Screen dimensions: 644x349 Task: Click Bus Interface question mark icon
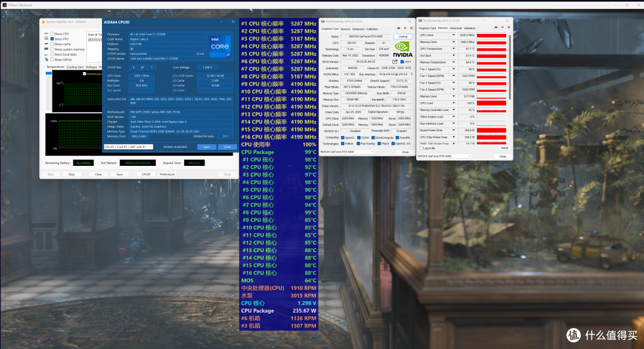pyautogui.click(x=411, y=75)
